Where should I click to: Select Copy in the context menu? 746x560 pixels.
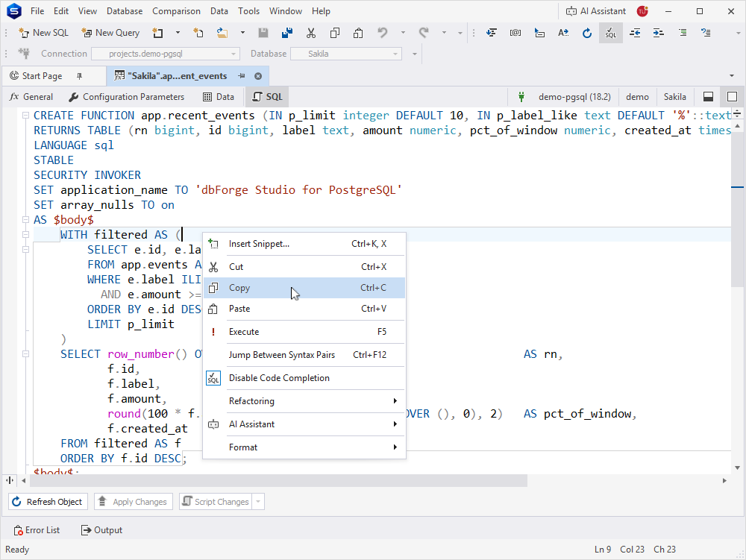(304, 288)
